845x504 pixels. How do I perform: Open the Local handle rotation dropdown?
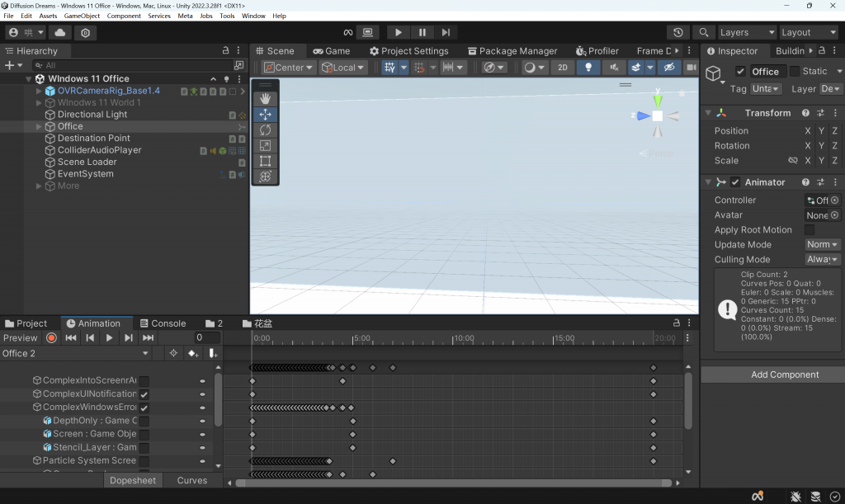tap(343, 68)
